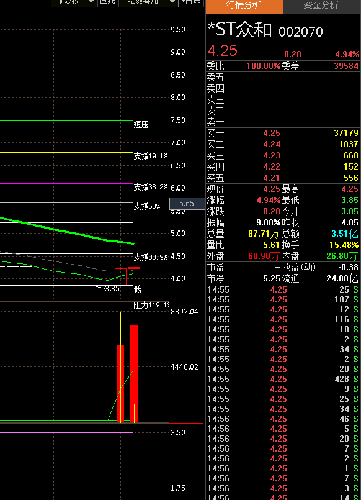Click the tallest red volume bar
361x500 pixels.
coord(134,374)
